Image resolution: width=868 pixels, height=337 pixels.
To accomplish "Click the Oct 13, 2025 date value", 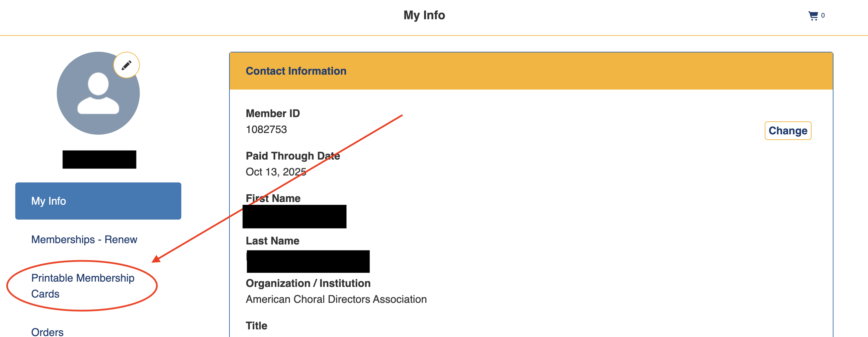I will click(276, 172).
